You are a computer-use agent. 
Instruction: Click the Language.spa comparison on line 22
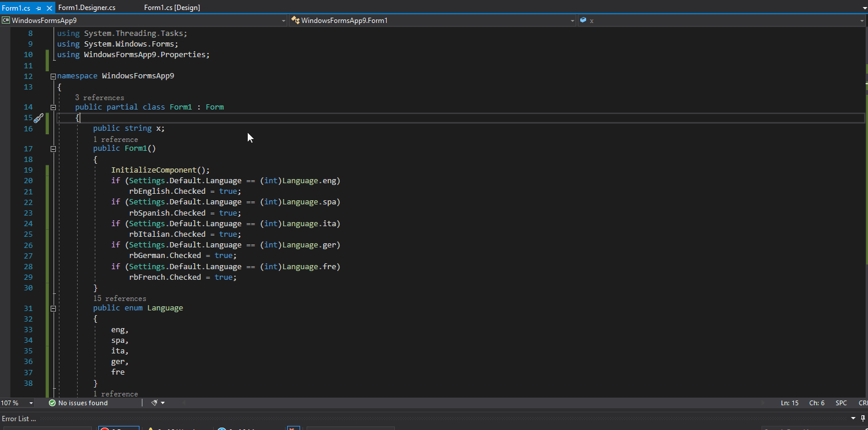[x=310, y=202]
